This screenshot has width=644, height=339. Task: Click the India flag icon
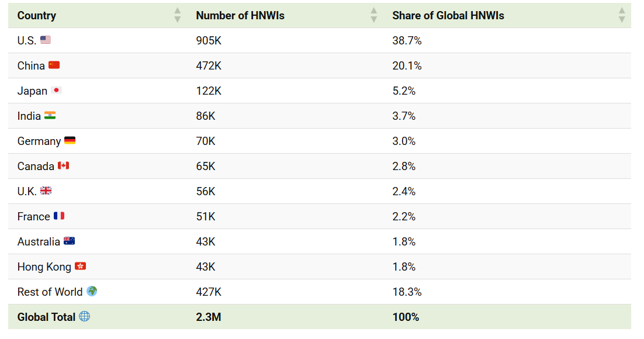pos(50,116)
